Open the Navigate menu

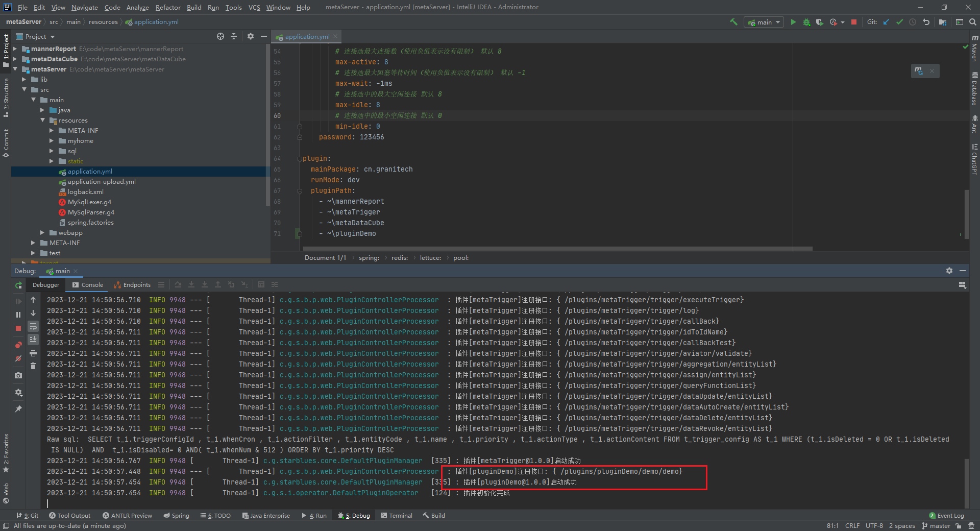click(84, 7)
